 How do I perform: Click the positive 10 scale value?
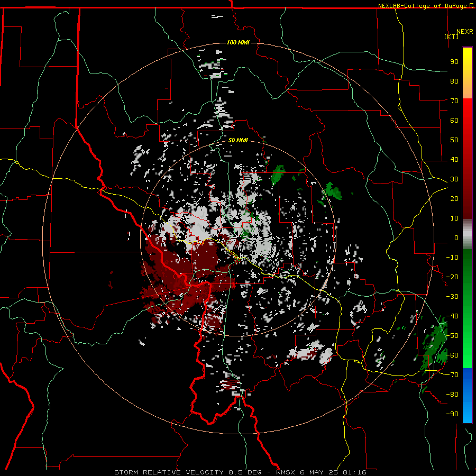[x=454, y=218]
